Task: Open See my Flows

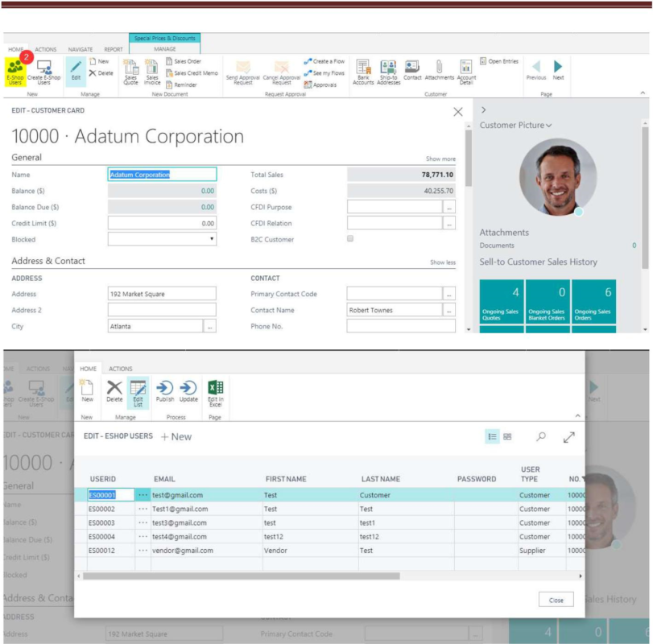Action: pos(324,72)
